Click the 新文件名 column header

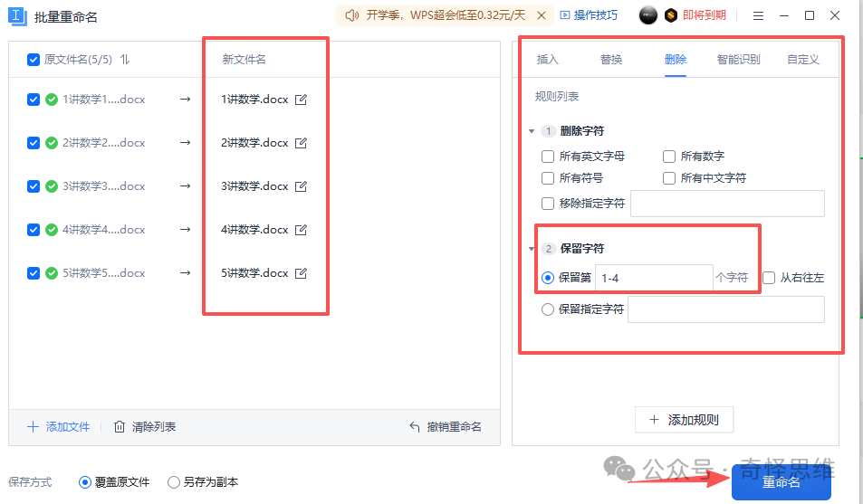click(x=244, y=60)
